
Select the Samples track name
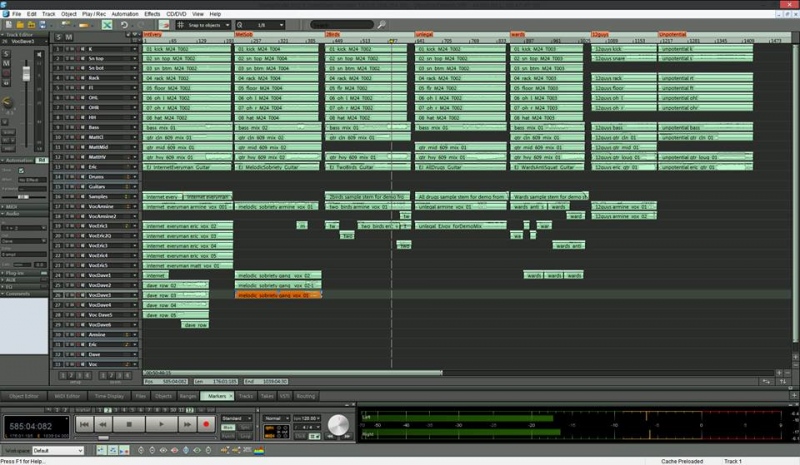pyautogui.click(x=98, y=197)
